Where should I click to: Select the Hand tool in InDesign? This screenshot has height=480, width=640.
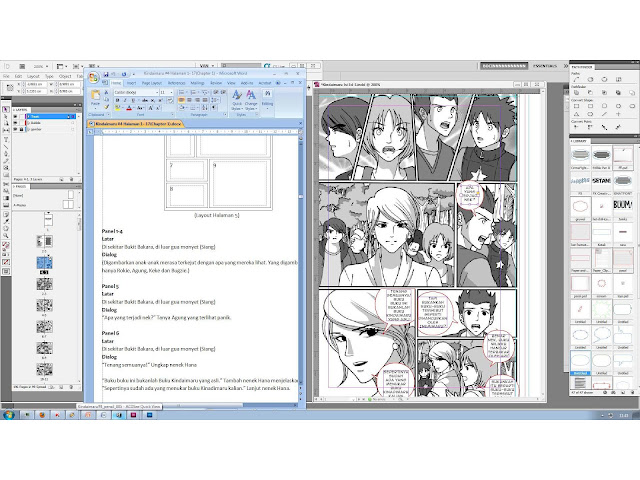click(6, 228)
